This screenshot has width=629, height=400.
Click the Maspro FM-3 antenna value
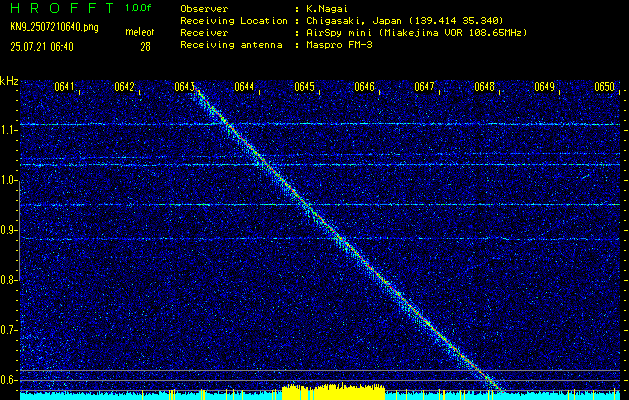click(x=339, y=45)
